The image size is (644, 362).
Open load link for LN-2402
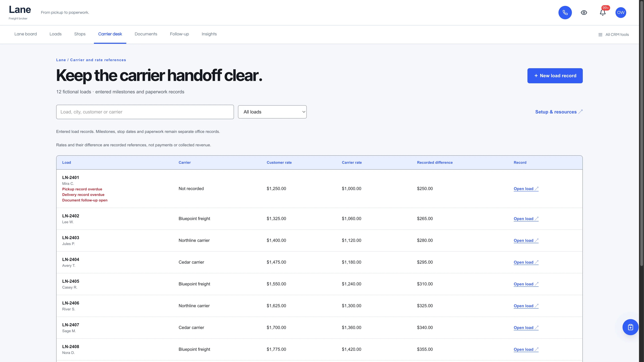pyautogui.click(x=526, y=219)
